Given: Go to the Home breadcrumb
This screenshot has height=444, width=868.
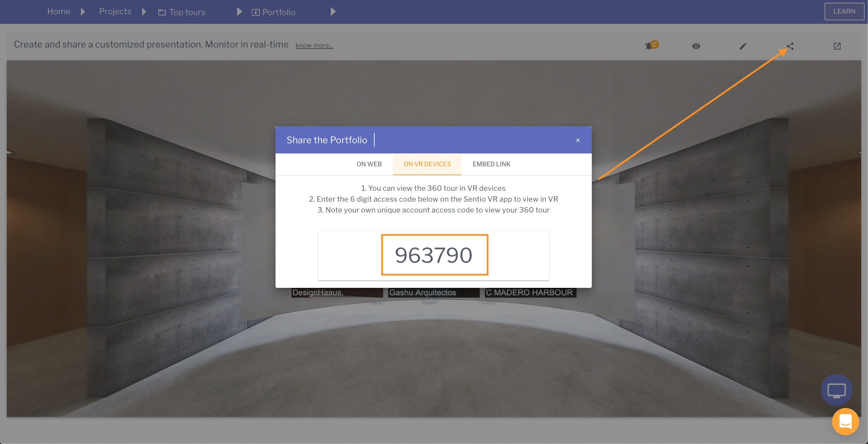Looking at the screenshot, I should 59,12.
